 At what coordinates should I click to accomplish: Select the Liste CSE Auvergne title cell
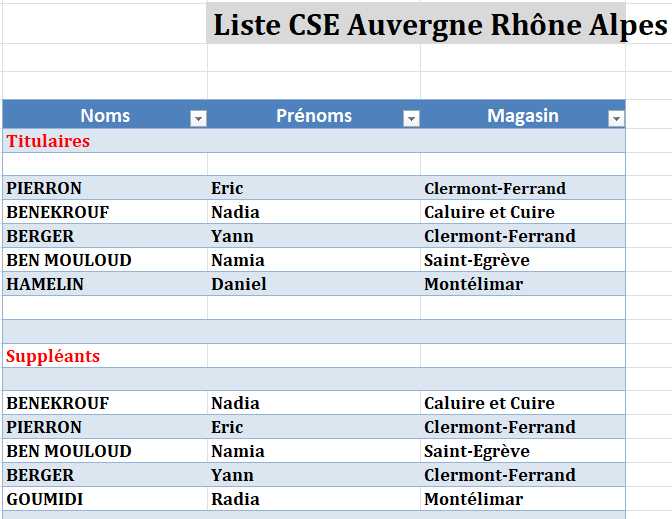click(x=440, y=25)
